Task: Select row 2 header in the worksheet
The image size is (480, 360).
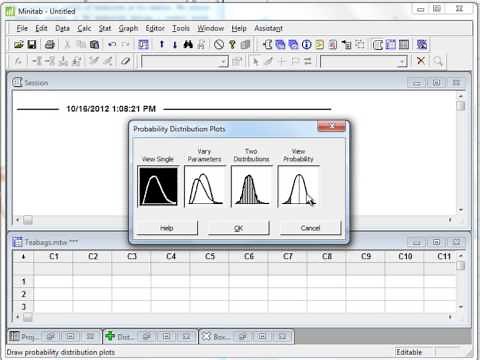Action: tap(23, 294)
